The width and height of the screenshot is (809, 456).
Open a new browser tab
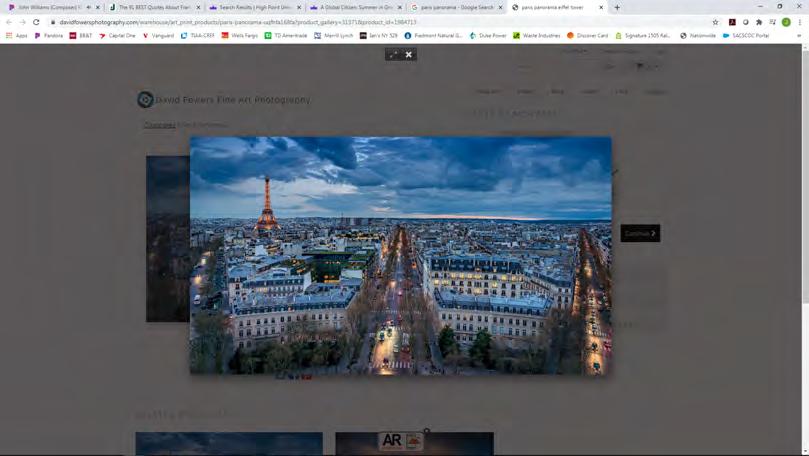coord(617,7)
